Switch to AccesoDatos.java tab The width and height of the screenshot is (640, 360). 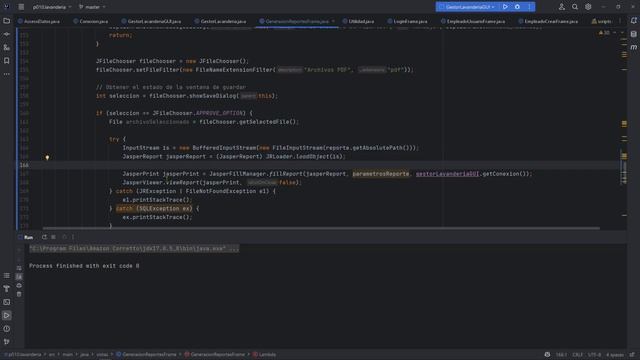point(39,21)
